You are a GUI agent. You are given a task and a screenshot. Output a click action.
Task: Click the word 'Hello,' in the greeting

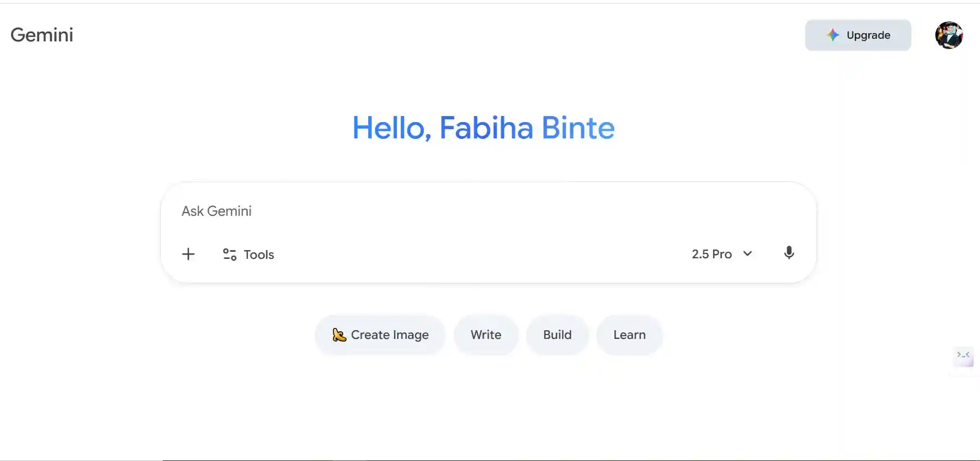click(392, 128)
